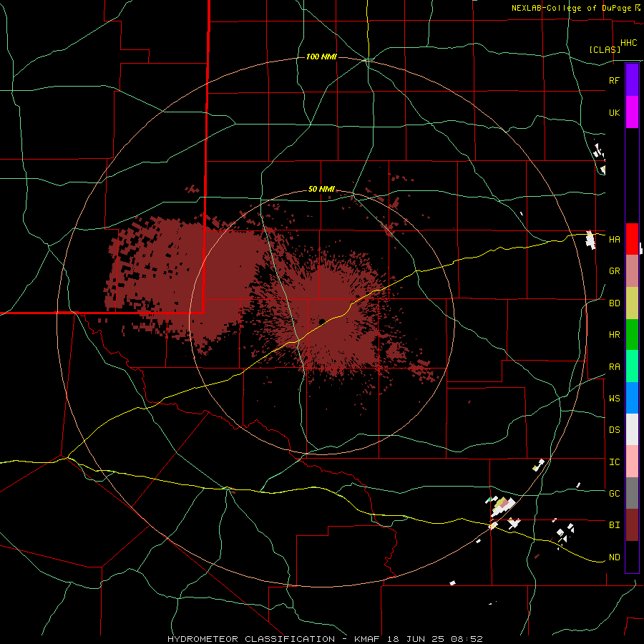Select the HHC product code text

(628, 43)
